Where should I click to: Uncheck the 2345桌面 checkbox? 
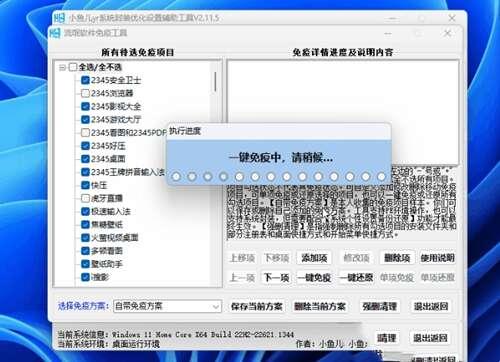tap(85, 159)
